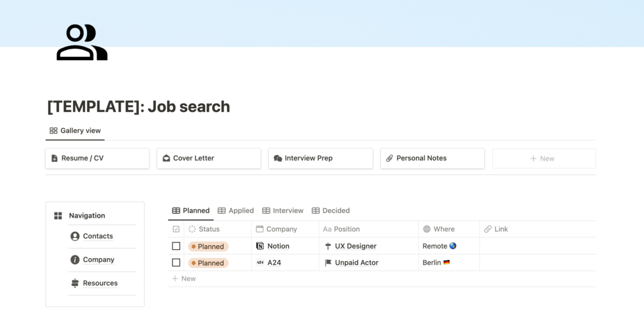Open the Status column header menu
The height and width of the screenshot is (324, 644).
(x=218, y=229)
